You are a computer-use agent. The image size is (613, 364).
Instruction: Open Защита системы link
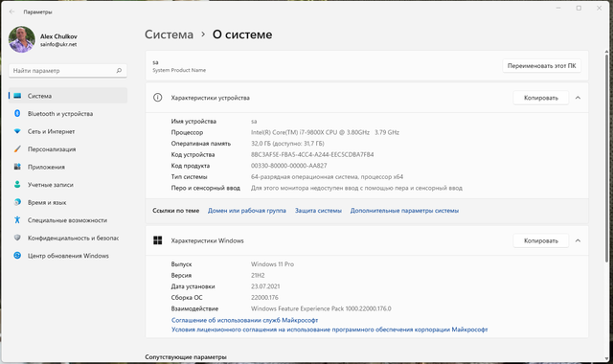318,211
